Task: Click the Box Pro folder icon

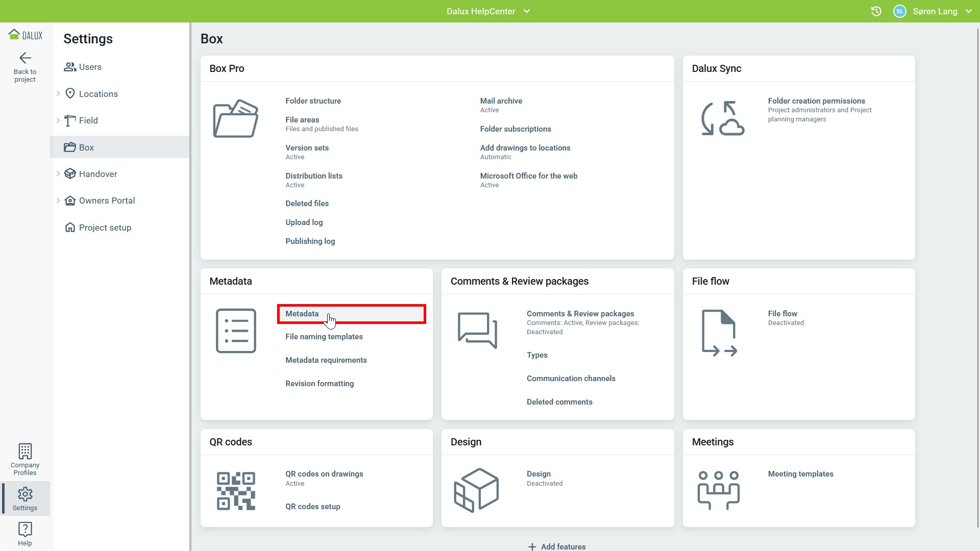Action: click(x=235, y=118)
